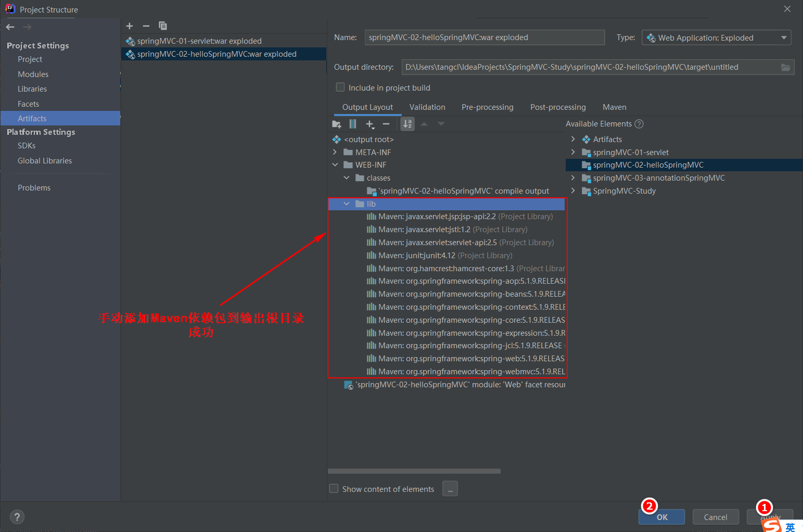Browse for output directory folder icon
The image size is (803, 532).
pos(785,67)
